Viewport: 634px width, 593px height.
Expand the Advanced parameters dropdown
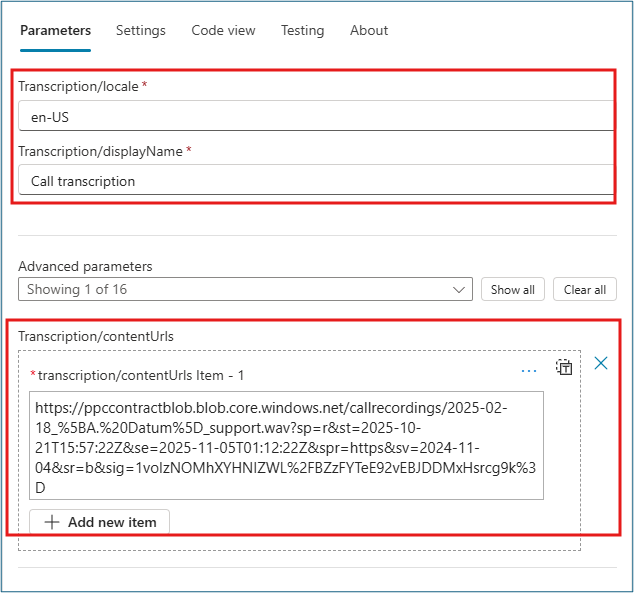(245, 289)
